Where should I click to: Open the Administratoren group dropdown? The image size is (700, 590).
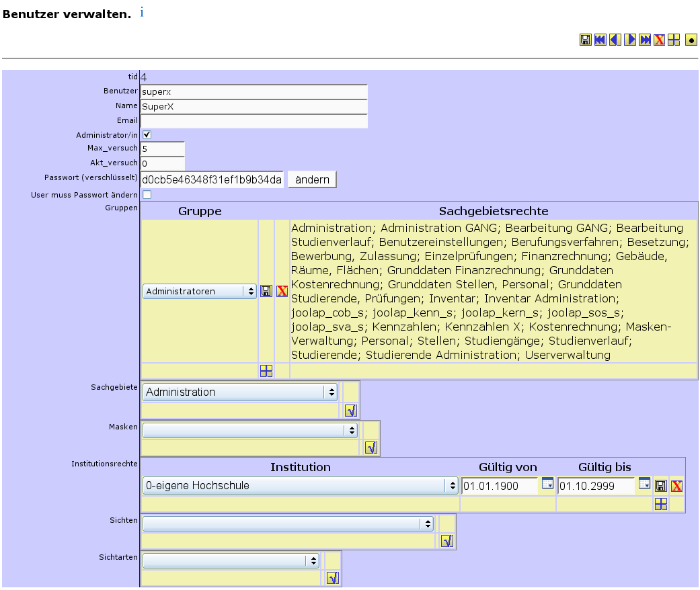200,292
